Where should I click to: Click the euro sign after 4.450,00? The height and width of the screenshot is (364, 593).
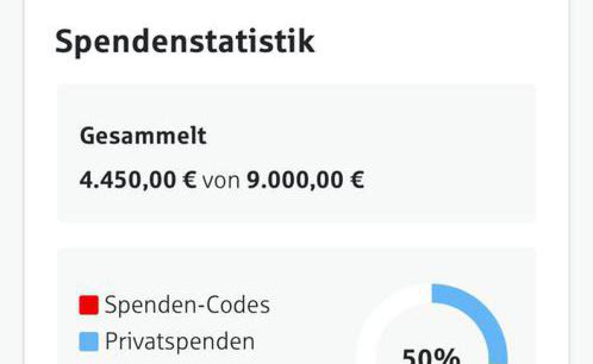190,180
